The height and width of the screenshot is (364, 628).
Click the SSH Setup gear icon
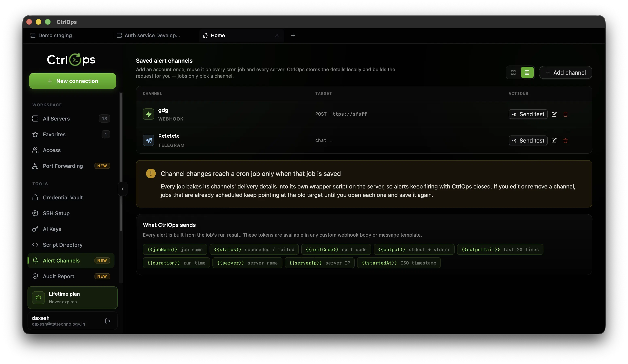tap(35, 213)
